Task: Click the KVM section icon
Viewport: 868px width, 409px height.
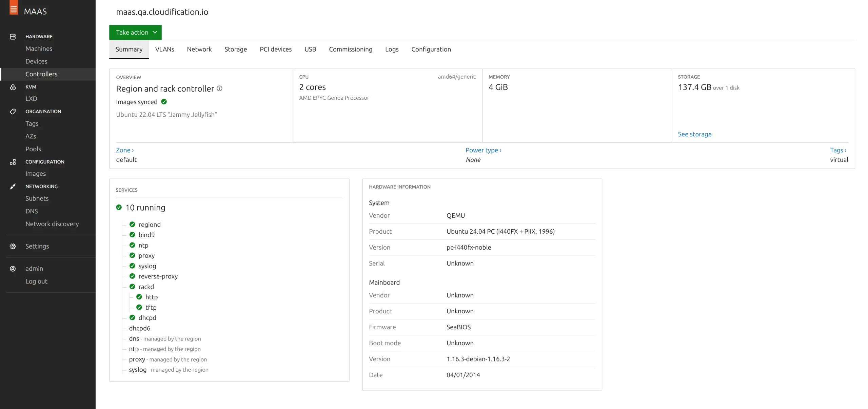Action: (x=13, y=87)
